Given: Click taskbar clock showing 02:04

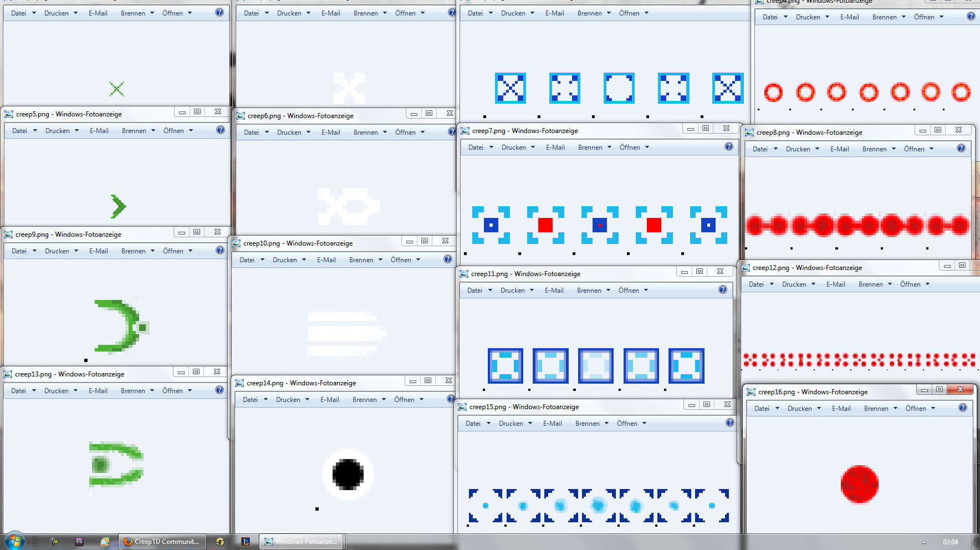Looking at the screenshot, I should pyautogui.click(x=950, y=542).
